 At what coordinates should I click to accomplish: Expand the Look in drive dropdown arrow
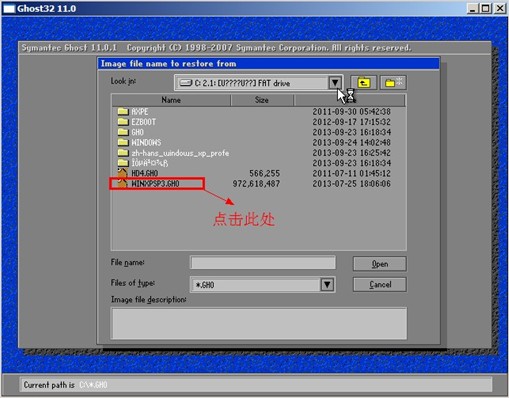tap(335, 83)
